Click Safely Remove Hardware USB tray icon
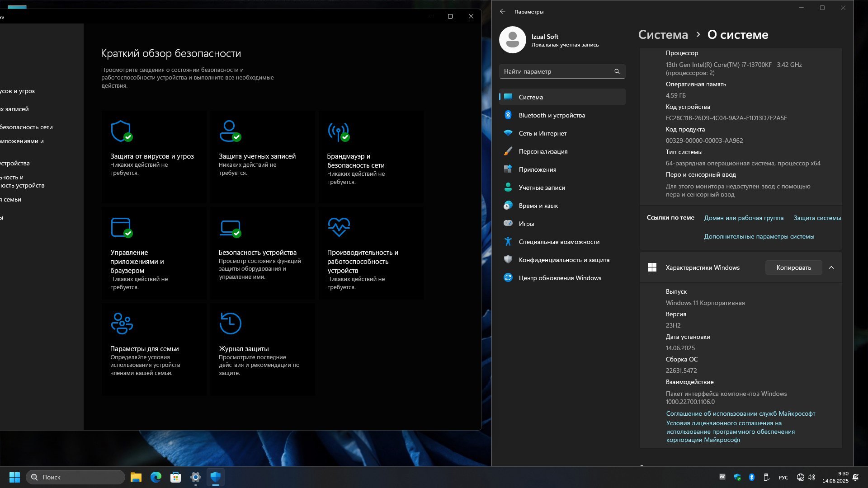This screenshot has width=868, height=488. [x=766, y=477]
